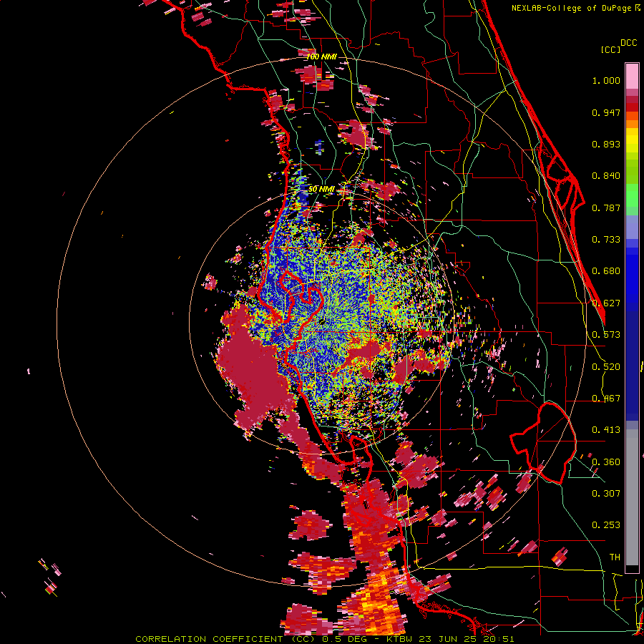Select the 0.947 scale value
The image size is (644, 644).
tap(606, 112)
